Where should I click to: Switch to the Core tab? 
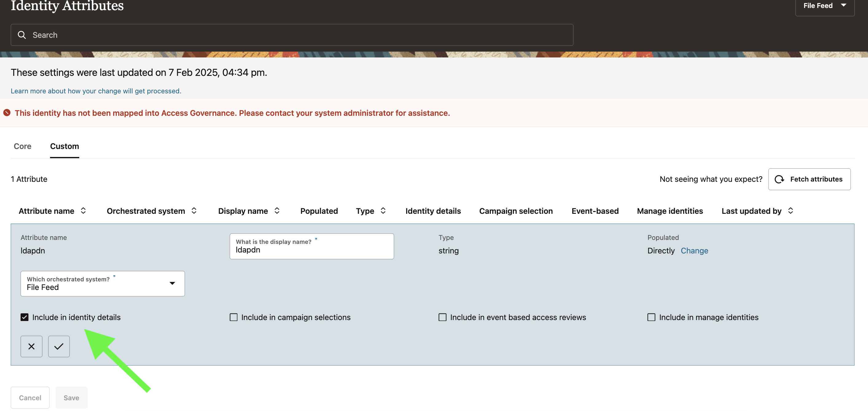23,146
